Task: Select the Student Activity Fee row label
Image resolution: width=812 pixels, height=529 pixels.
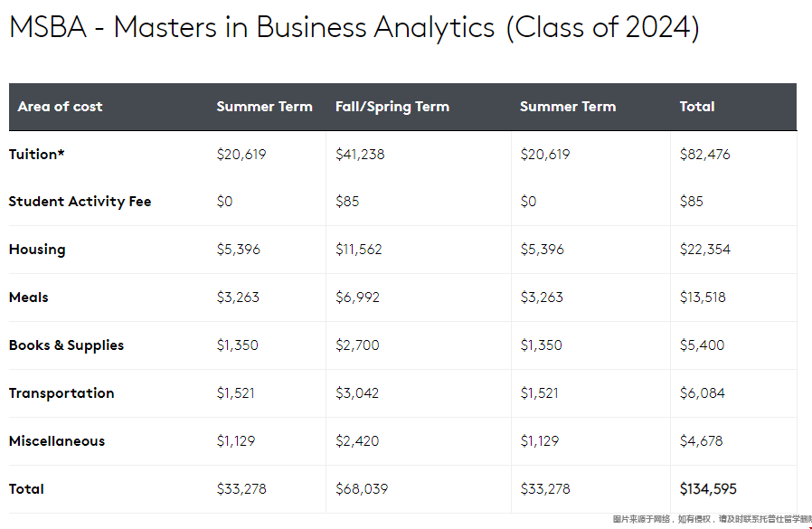Action: pos(80,202)
